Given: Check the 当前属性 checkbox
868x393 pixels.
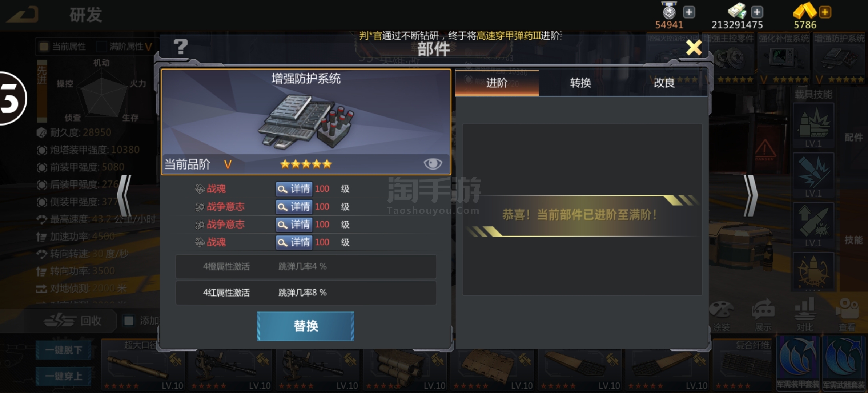Looking at the screenshot, I should [44, 46].
